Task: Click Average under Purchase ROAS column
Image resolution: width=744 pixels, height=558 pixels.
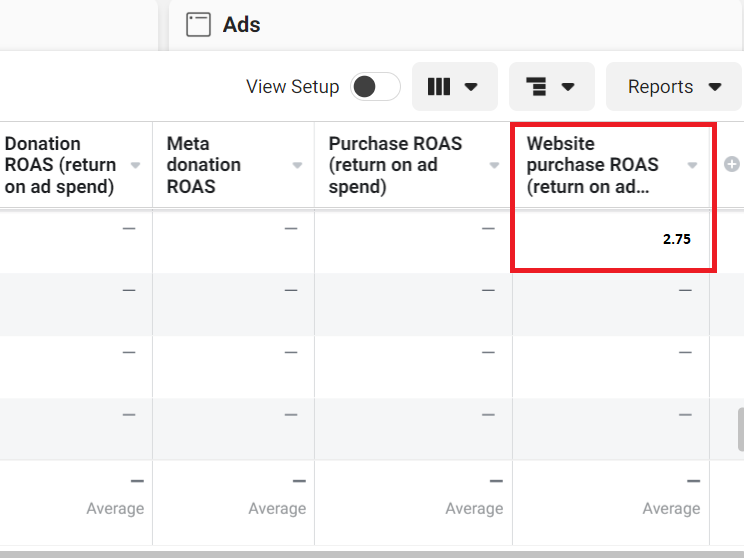Action: pyautogui.click(x=474, y=509)
